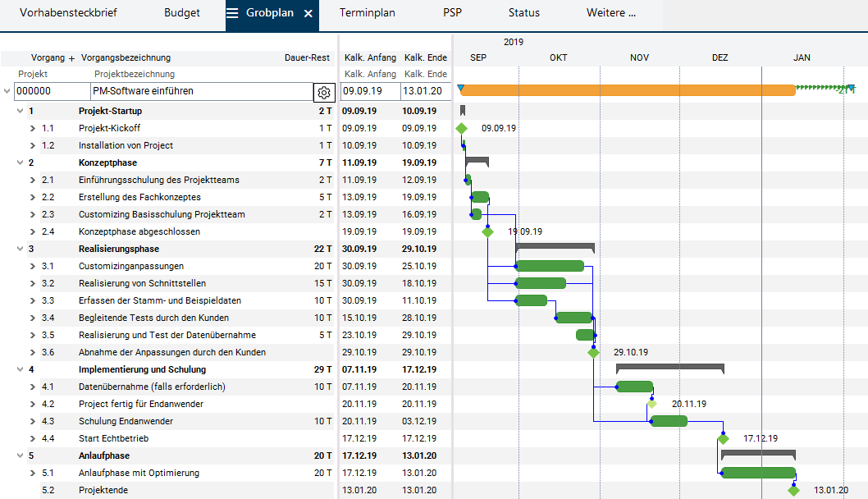Collapse the Realisierungsphase group
Screen dimensions: 868x499
[19, 249]
